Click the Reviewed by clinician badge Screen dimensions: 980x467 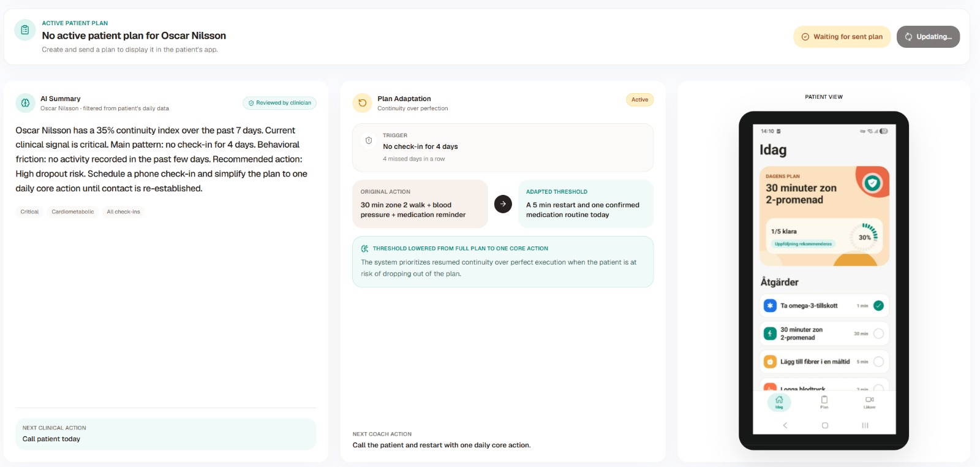click(x=280, y=103)
